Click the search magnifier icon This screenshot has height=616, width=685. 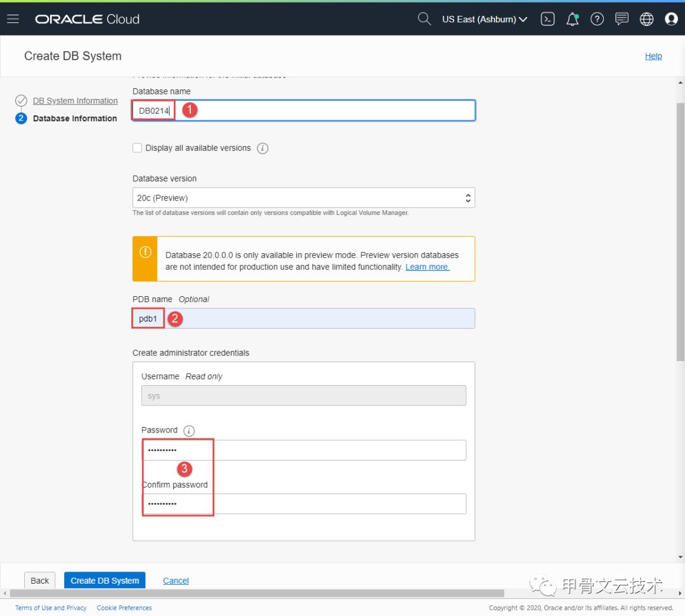[424, 19]
